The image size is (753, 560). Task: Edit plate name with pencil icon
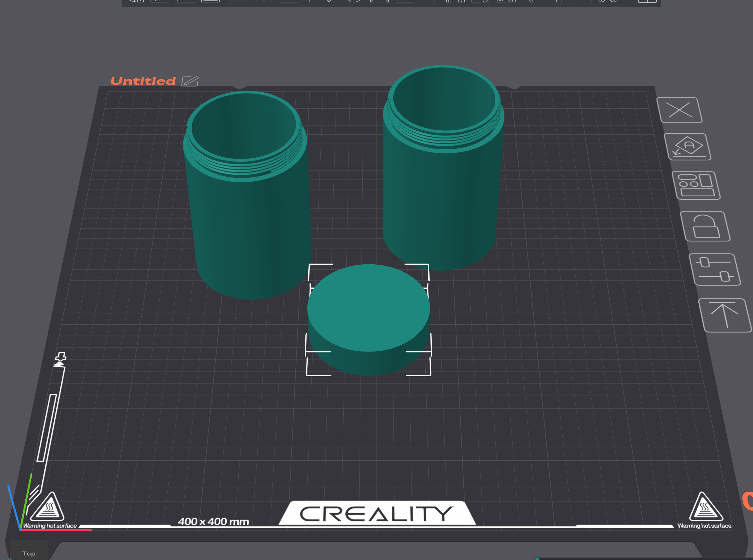coord(190,81)
